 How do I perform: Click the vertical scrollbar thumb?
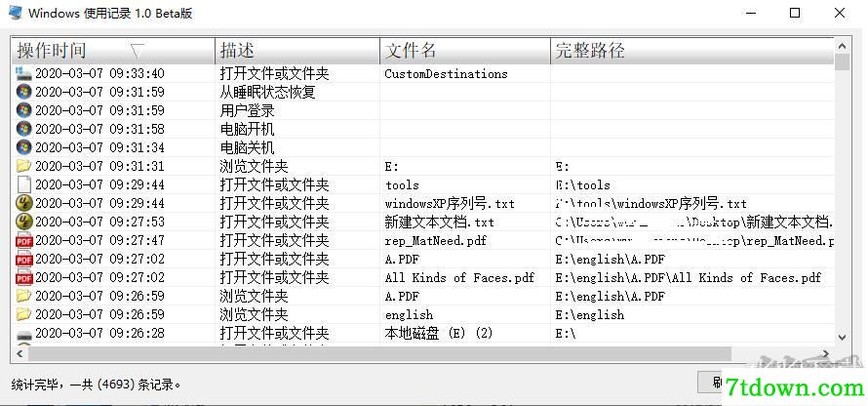842,62
